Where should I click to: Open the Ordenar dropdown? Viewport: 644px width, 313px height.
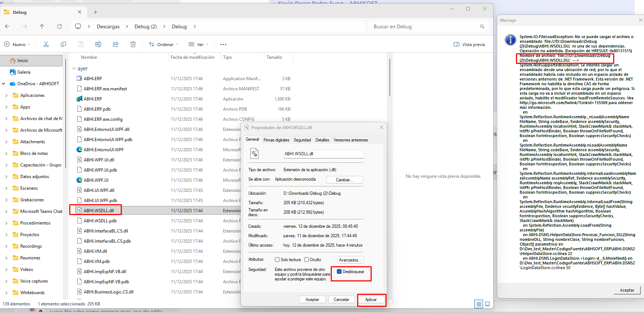pos(164,45)
